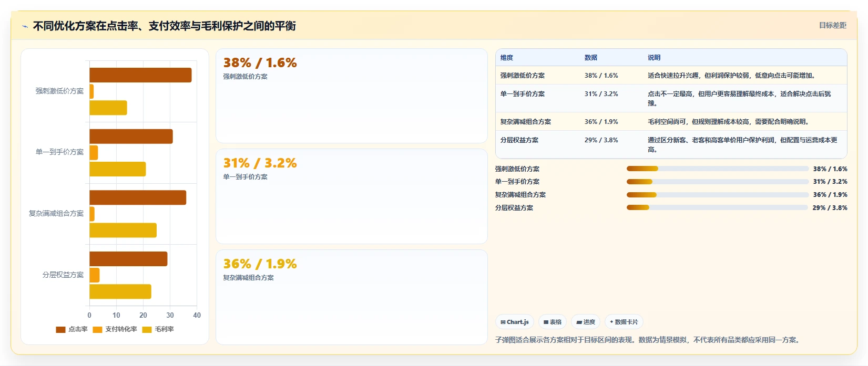Click the 毛利率 bar for 强刺激低价方案 in chart
Screen dimensions: 868x366
tap(108, 108)
